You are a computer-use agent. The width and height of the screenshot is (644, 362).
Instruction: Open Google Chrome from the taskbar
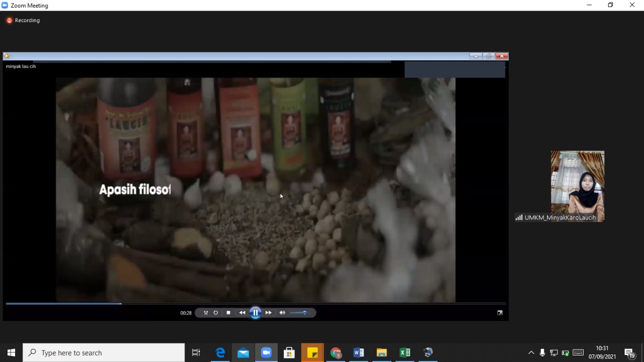tap(336, 353)
